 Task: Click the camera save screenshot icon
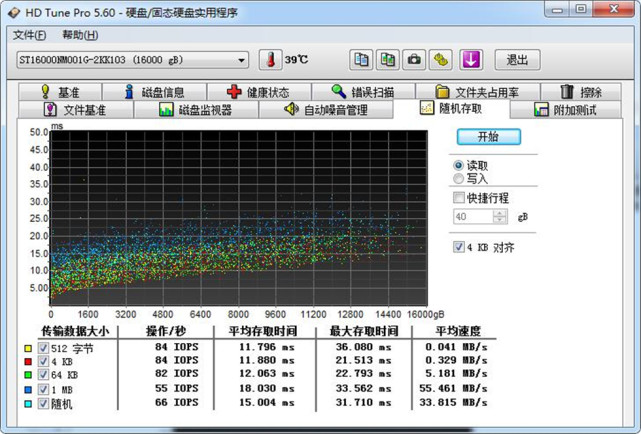coord(414,60)
